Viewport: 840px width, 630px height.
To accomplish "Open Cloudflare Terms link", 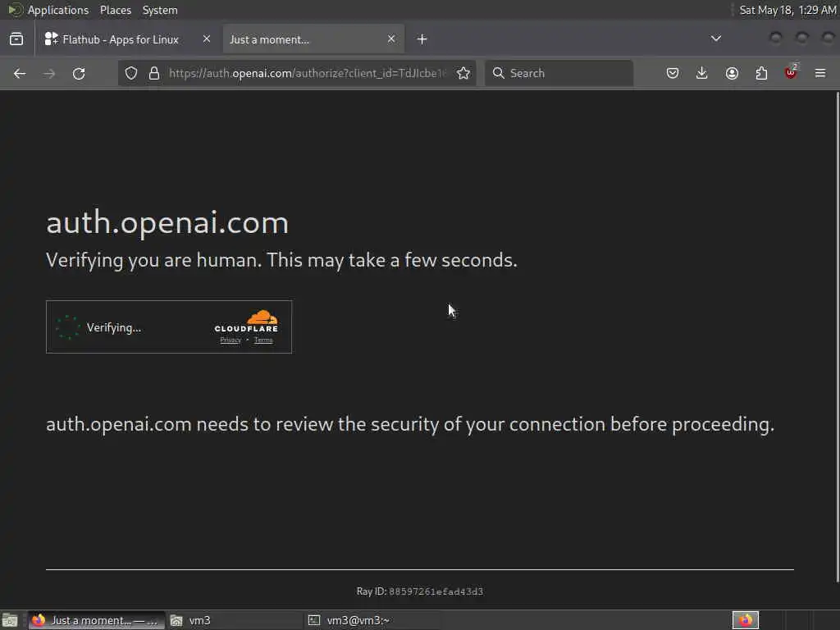I will pos(263,340).
